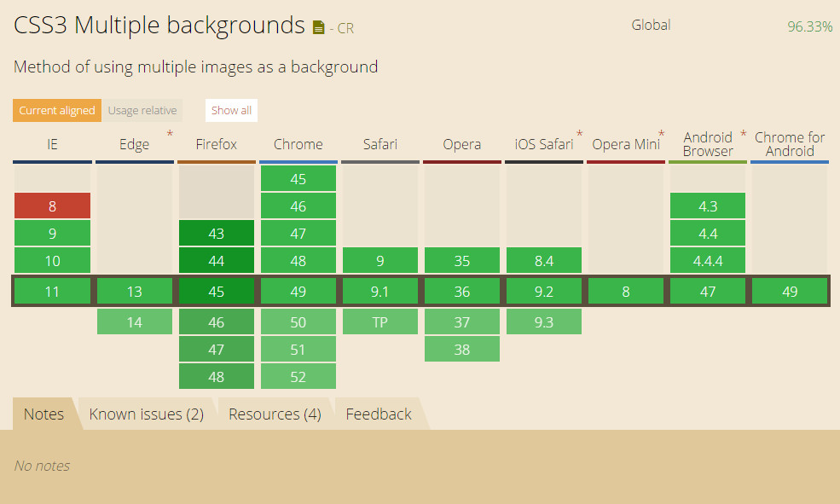840x504 pixels.
Task: Select the Android Browser 47 cell
Action: click(x=708, y=291)
